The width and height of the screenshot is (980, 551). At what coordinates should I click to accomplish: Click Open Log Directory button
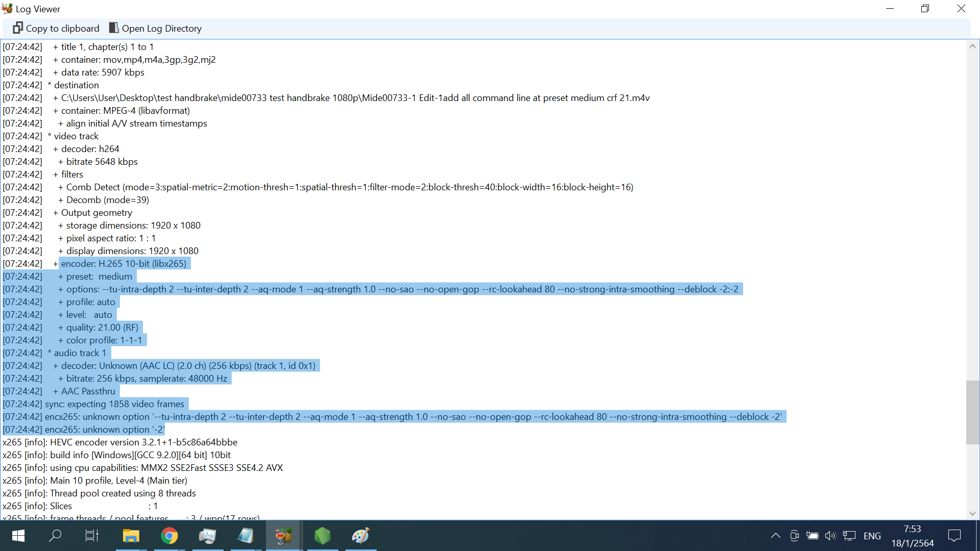click(x=155, y=29)
